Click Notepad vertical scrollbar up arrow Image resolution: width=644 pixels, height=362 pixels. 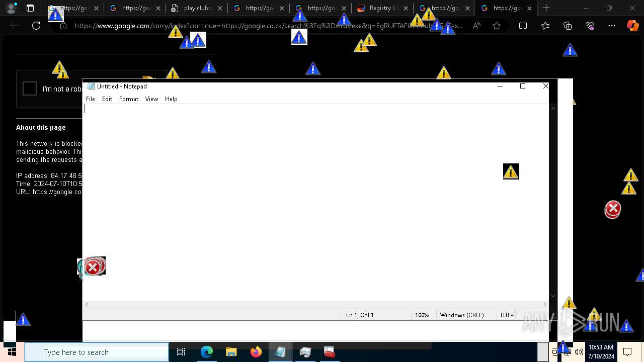(x=553, y=108)
